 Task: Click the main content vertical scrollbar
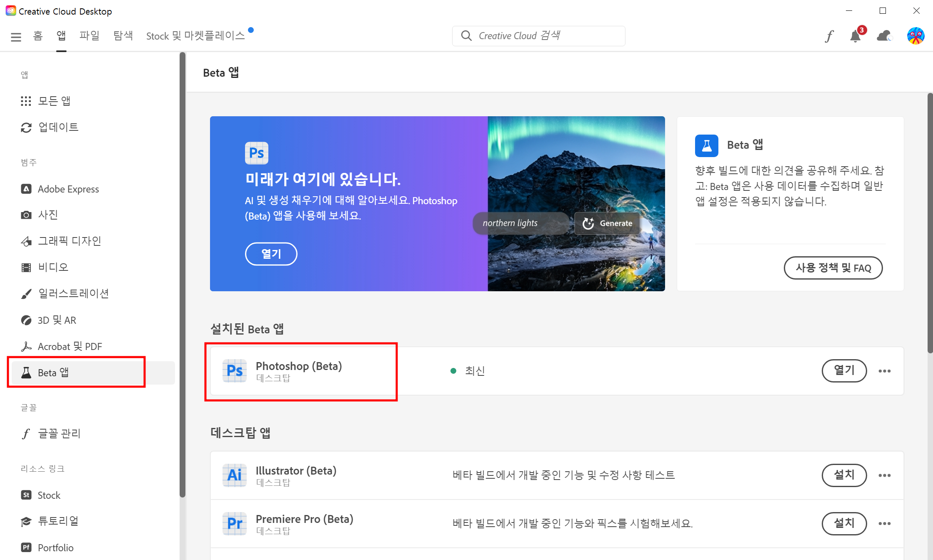(x=930, y=223)
